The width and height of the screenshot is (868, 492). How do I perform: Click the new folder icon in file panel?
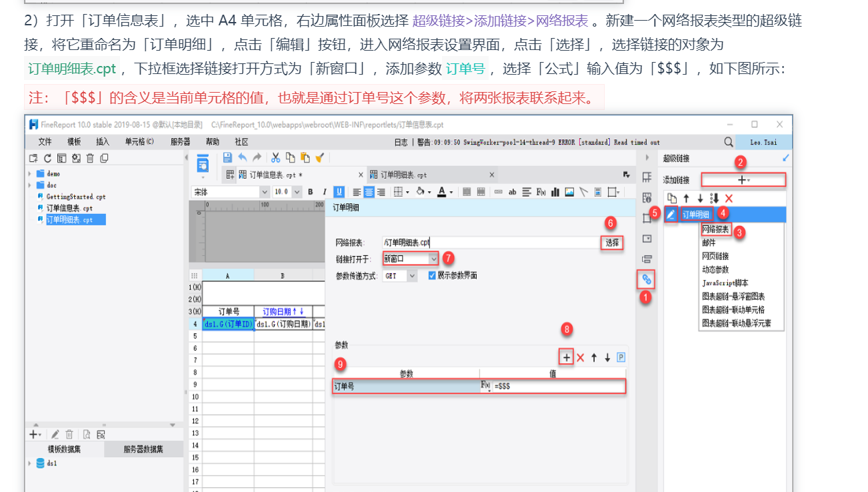(x=33, y=158)
